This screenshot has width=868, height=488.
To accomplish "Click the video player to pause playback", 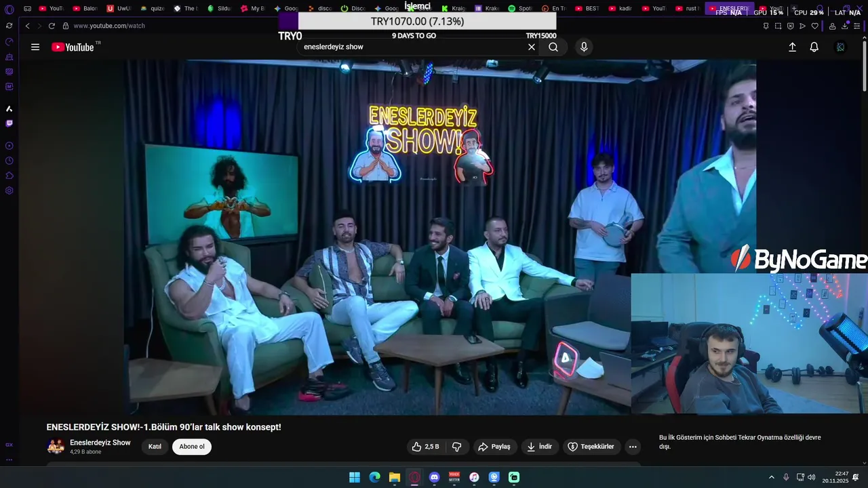I will (x=377, y=237).
